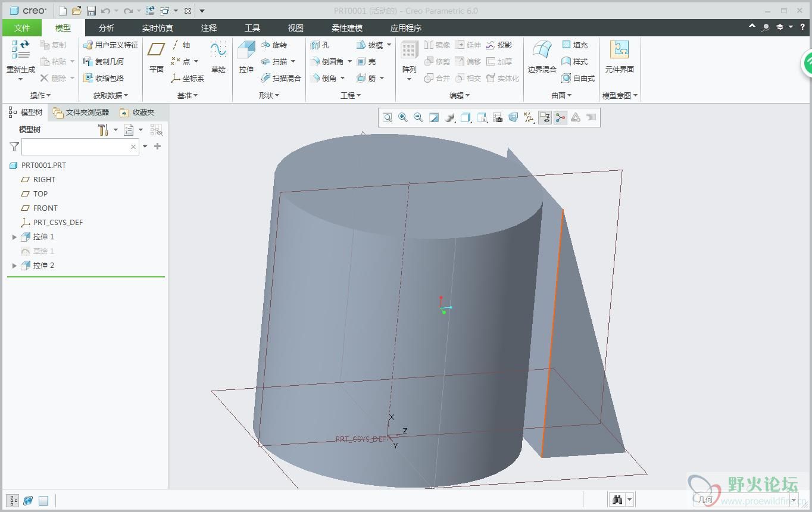Open 元件界面 (Component Interface)

click(620, 57)
